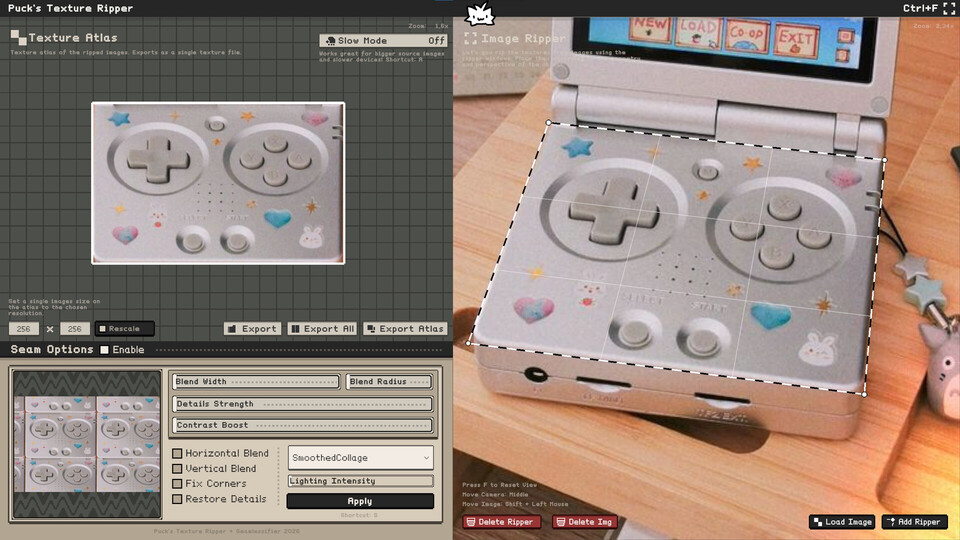Screen dimensions: 960x540
Task: Adjust the Contrast Boost slider
Action: [302, 425]
